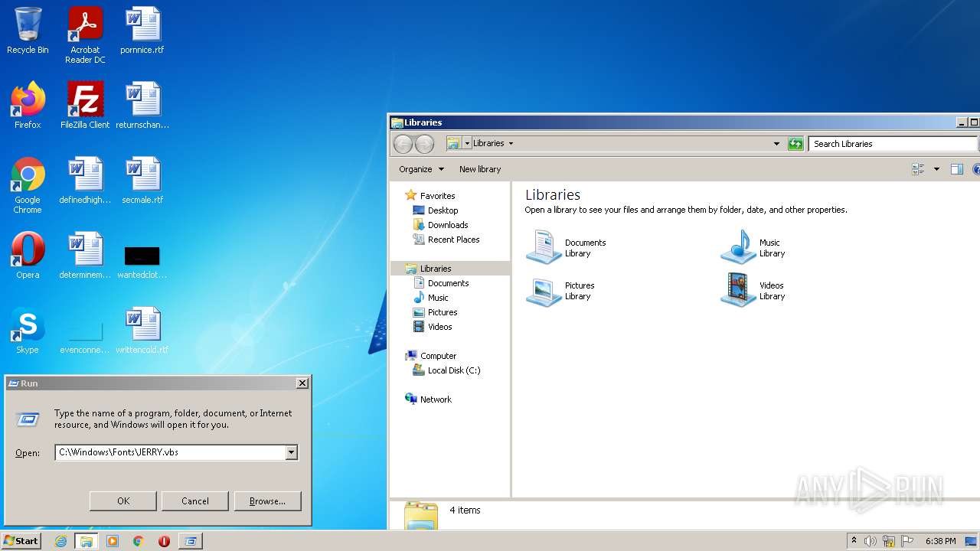This screenshot has width=980, height=551.
Task: Click the Search Libraries box
Action: (x=893, y=144)
